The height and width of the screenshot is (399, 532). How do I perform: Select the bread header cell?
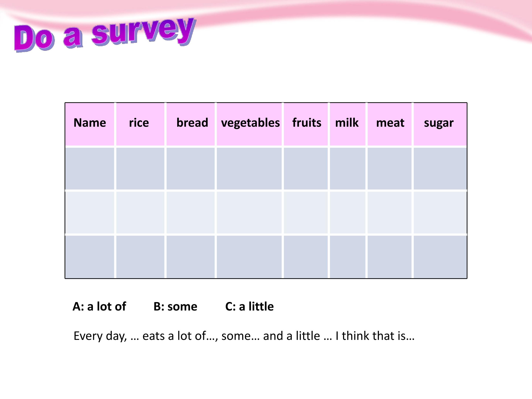[x=190, y=124]
